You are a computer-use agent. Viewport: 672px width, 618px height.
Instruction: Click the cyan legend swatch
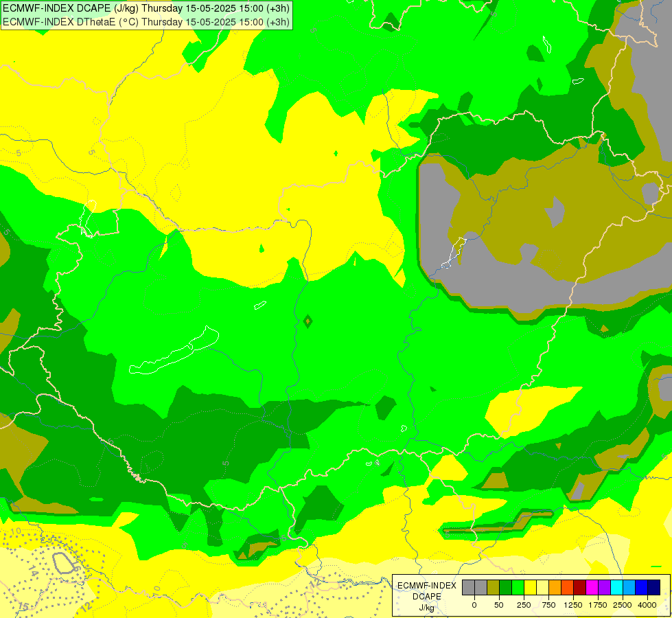click(x=616, y=588)
